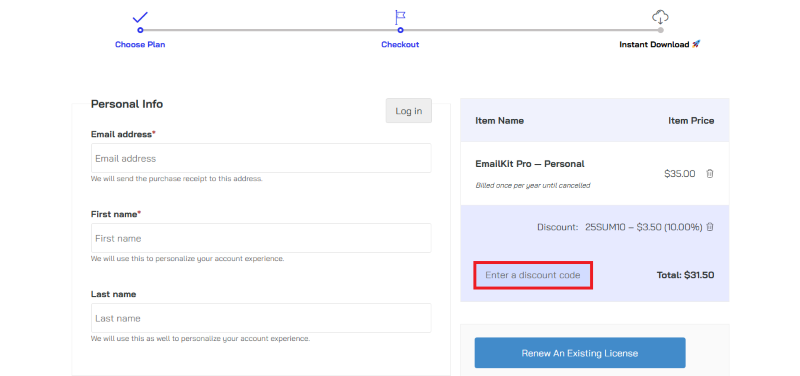Viewport: 800px width, 376px height.
Task: Click the Total: $31.50 text
Action: pos(685,275)
